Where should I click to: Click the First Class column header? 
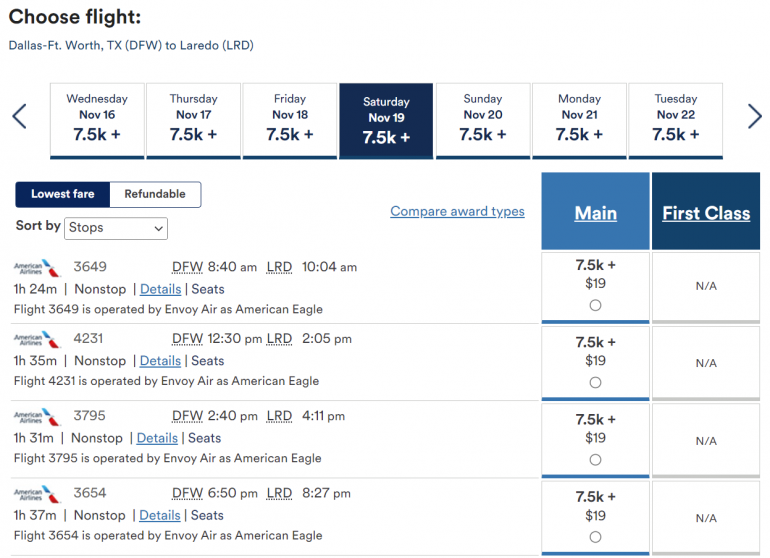[x=706, y=213]
